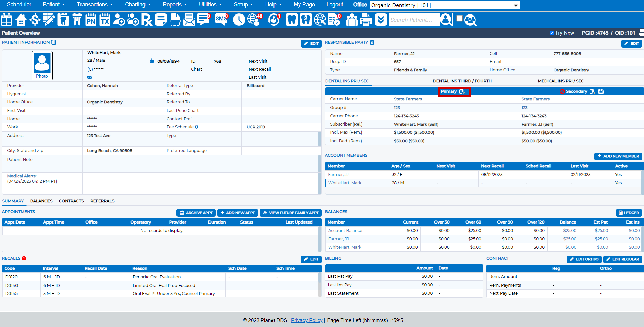Image resolution: width=644 pixels, height=327 pixels.
Task: Go to the home house icon
Action: tap(21, 20)
